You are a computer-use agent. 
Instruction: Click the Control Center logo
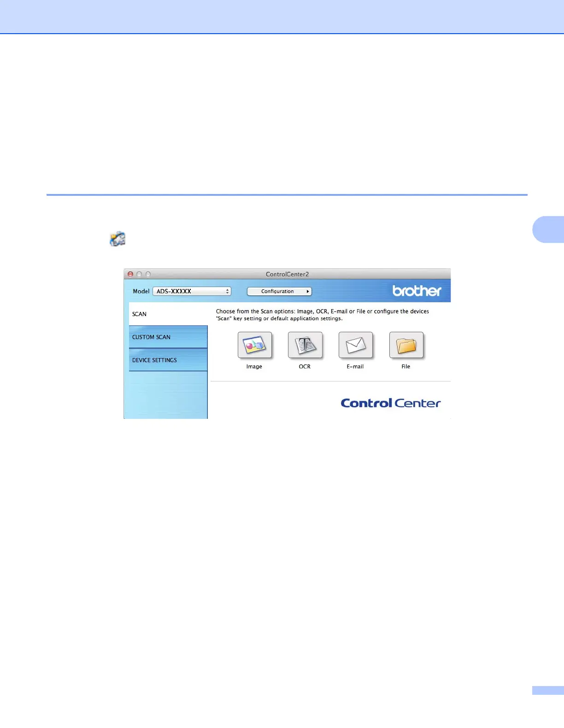(391, 403)
